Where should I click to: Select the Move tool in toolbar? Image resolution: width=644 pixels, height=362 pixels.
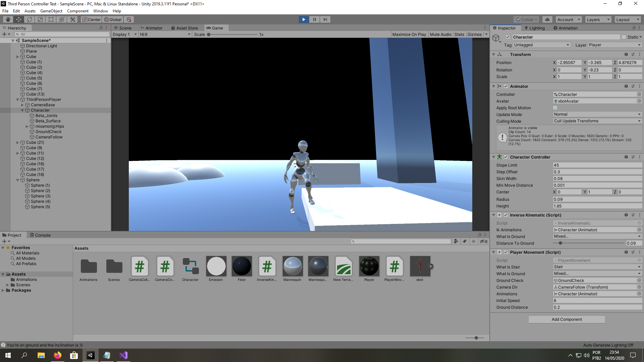(19, 19)
